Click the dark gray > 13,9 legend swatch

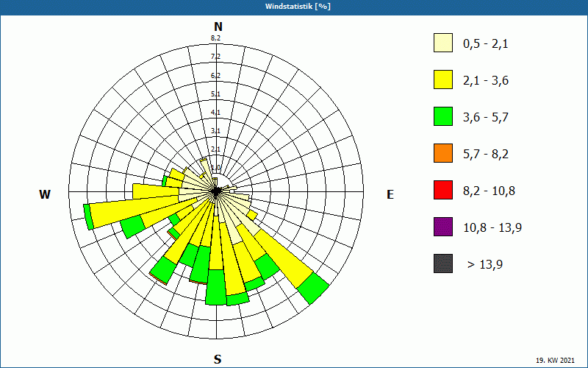click(x=443, y=263)
